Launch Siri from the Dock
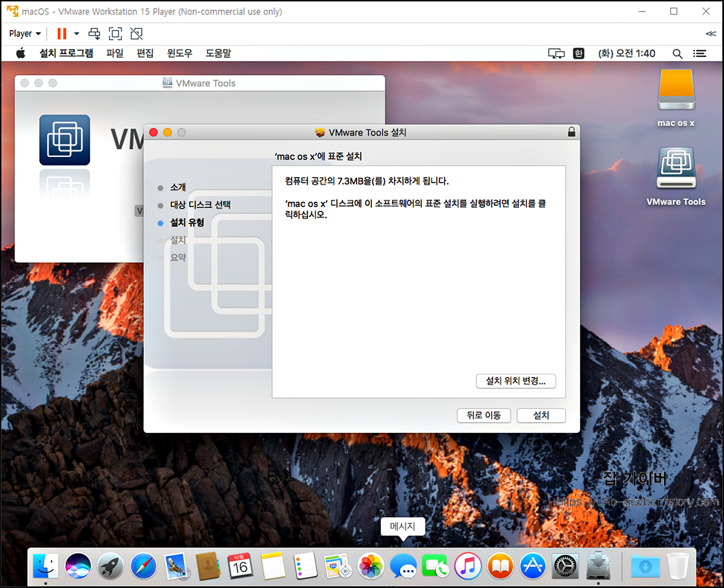724x588 pixels. pyautogui.click(x=78, y=565)
